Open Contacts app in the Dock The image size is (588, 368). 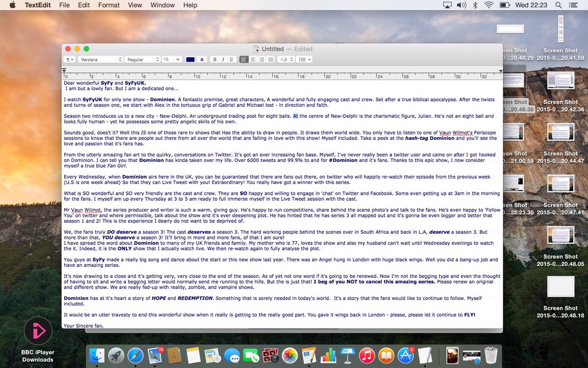[x=174, y=356]
